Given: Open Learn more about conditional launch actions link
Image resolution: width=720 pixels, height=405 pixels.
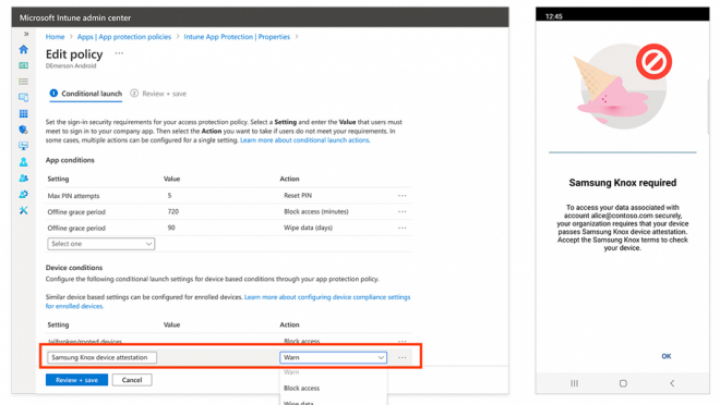Looking at the screenshot, I should pyautogui.click(x=305, y=140).
